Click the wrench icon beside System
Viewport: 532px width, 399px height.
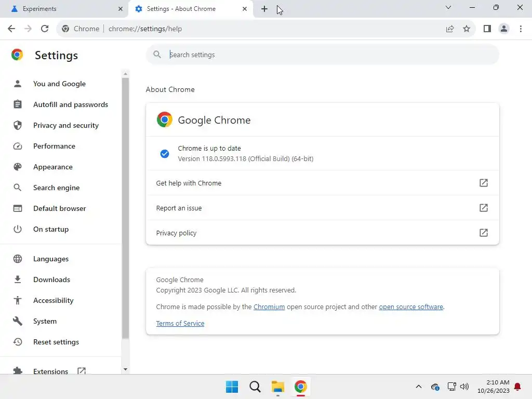[18, 321]
